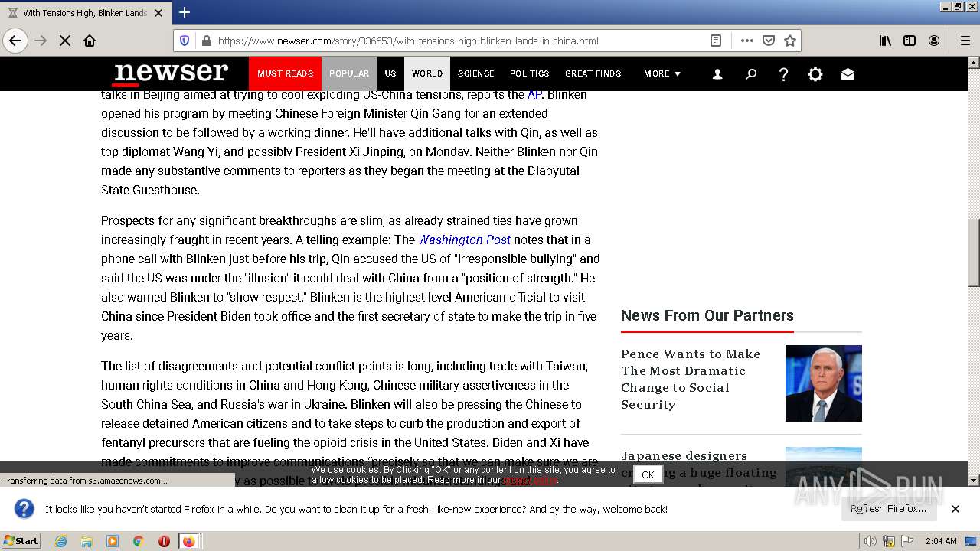This screenshot has width=980, height=551.
Task: Open the Newser newsletter envelope icon
Action: [x=848, y=74]
